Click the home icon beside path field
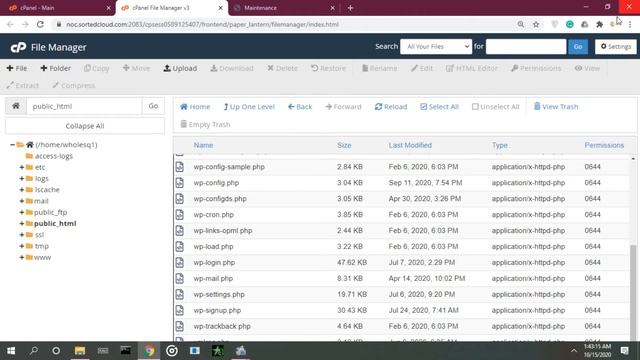 click(16, 106)
